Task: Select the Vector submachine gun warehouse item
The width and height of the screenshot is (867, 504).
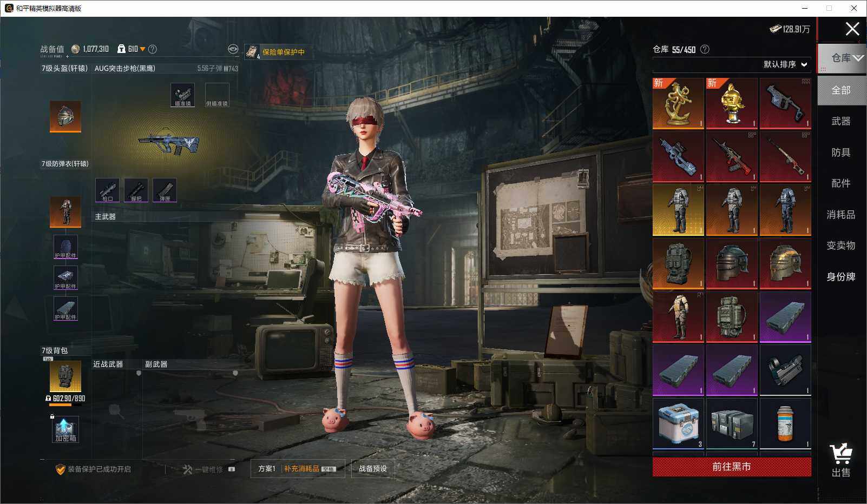Action: [x=785, y=103]
